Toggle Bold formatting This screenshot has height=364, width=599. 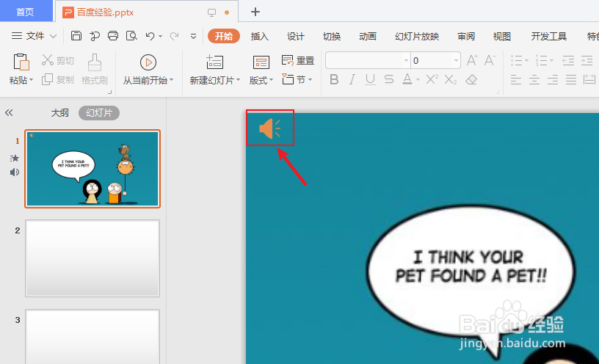click(334, 79)
